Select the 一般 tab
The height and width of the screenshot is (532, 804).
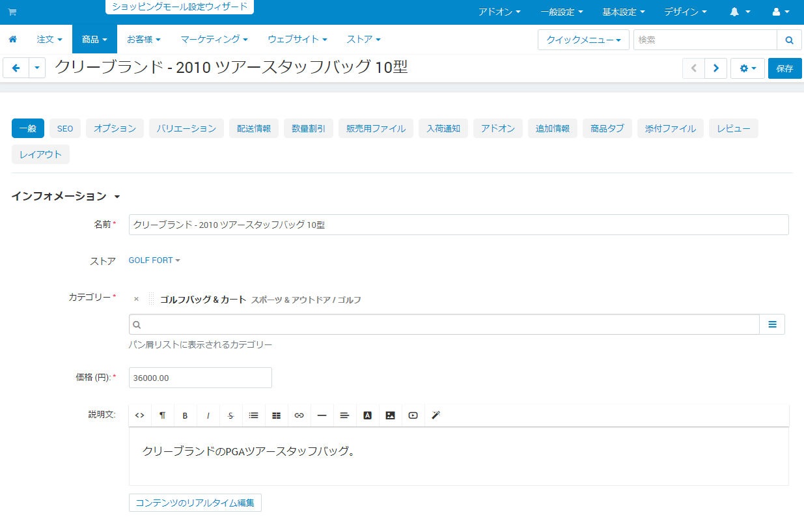click(28, 128)
